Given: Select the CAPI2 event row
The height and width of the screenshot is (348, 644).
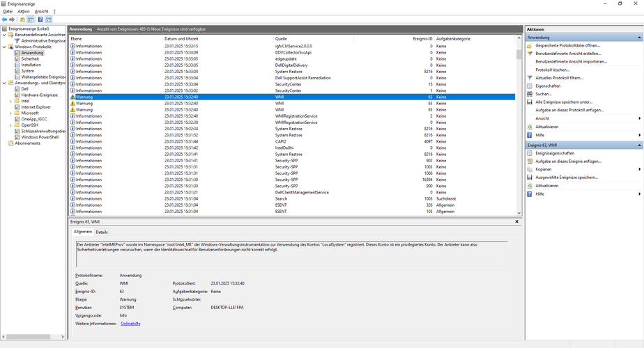Looking at the screenshot, I should tap(292, 141).
